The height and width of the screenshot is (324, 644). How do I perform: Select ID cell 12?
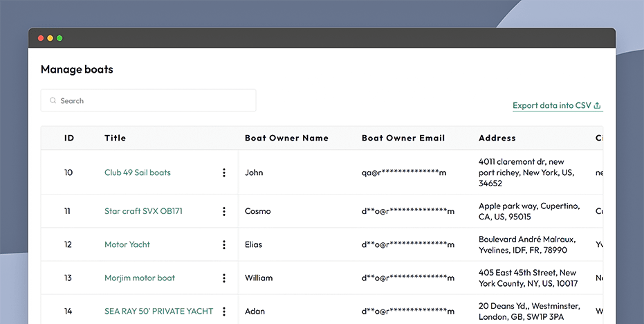point(68,244)
